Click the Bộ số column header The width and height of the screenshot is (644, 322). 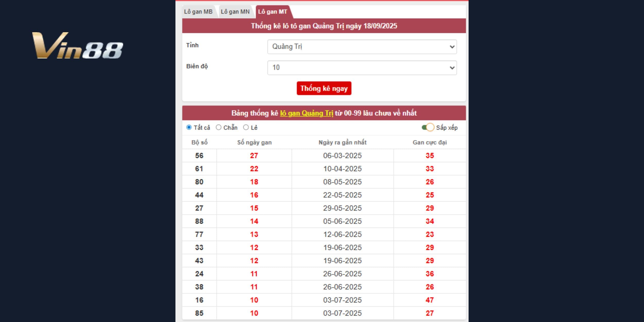(x=199, y=142)
